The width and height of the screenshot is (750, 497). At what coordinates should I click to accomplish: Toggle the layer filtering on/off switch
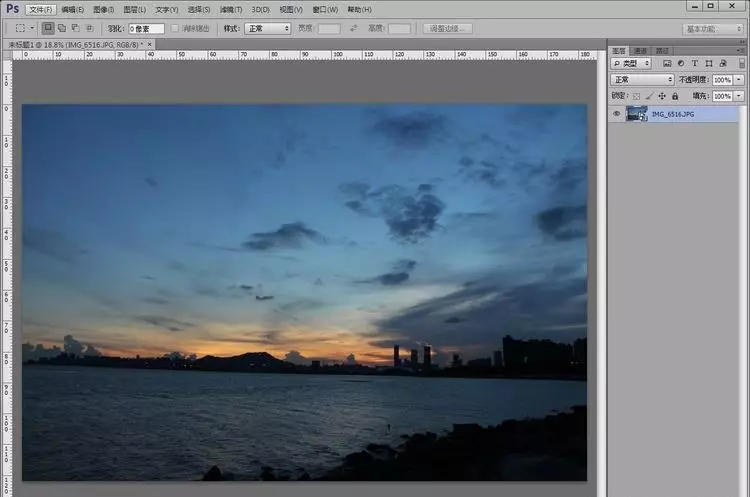(x=742, y=63)
